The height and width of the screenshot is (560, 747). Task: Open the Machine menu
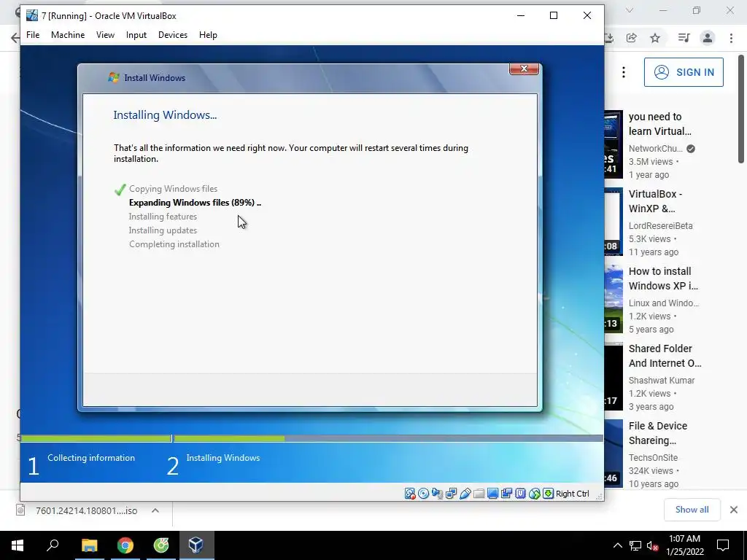pyautogui.click(x=68, y=35)
